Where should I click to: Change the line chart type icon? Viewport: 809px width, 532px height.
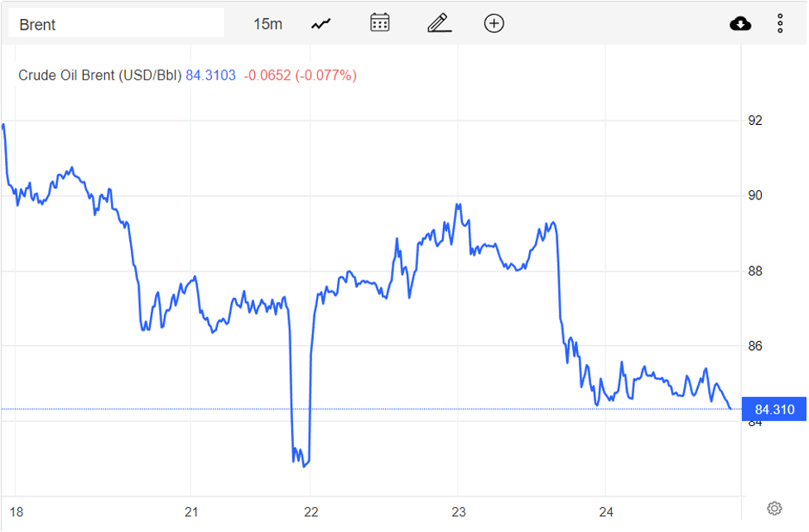[x=321, y=24]
